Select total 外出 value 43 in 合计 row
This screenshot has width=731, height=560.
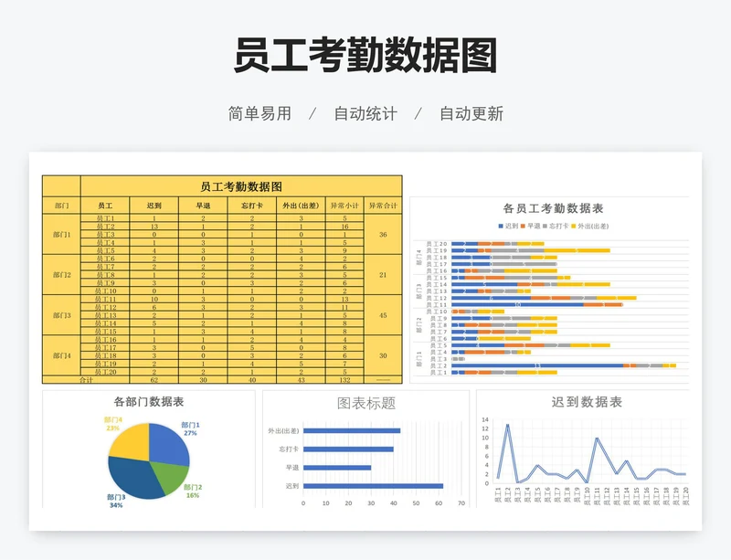[301, 380]
